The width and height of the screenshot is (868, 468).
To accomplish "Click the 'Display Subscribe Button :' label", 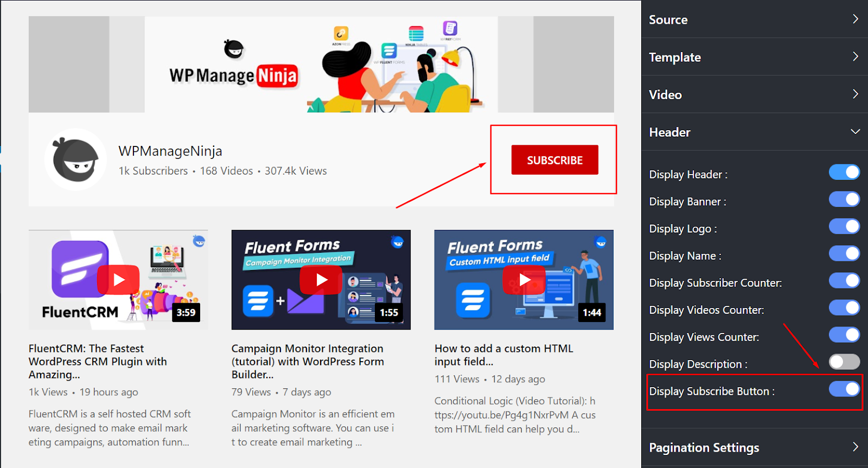I will pyautogui.click(x=712, y=392).
